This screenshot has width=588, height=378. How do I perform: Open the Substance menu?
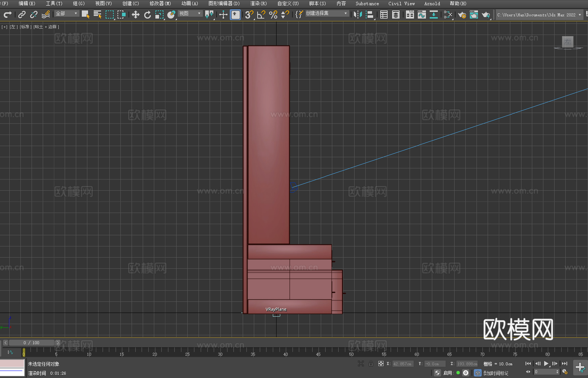pyautogui.click(x=367, y=3)
